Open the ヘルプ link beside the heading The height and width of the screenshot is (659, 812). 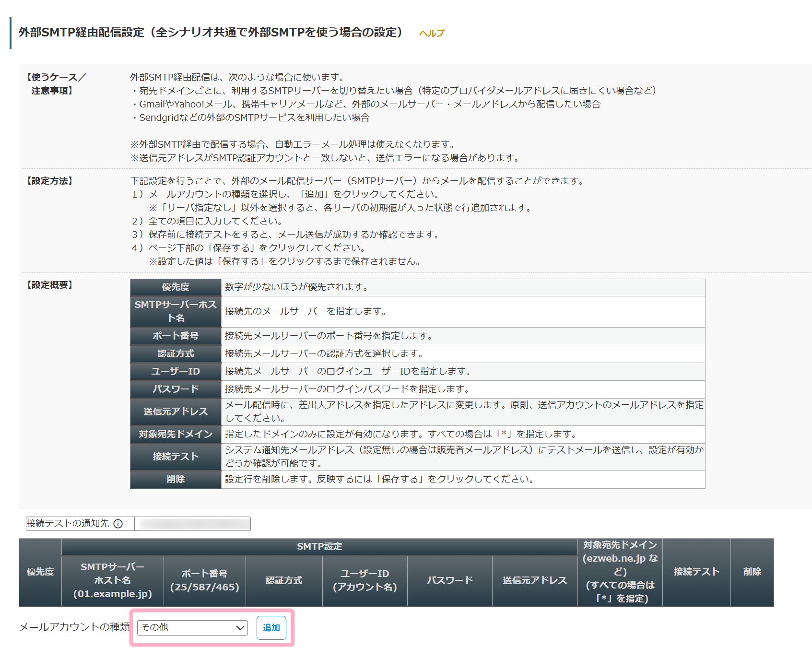pyautogui.click(x=432, y=33)
